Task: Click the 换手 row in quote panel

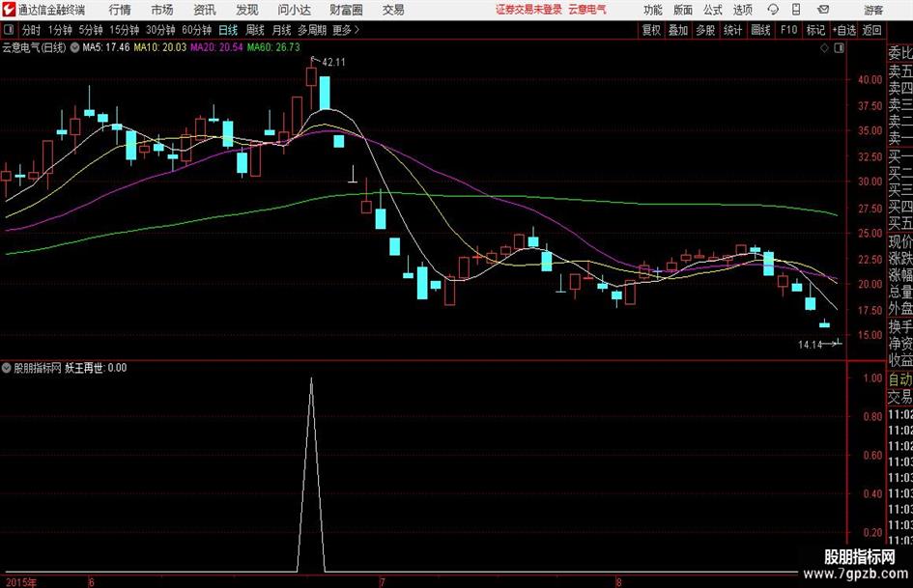Action: pos(900,326)
